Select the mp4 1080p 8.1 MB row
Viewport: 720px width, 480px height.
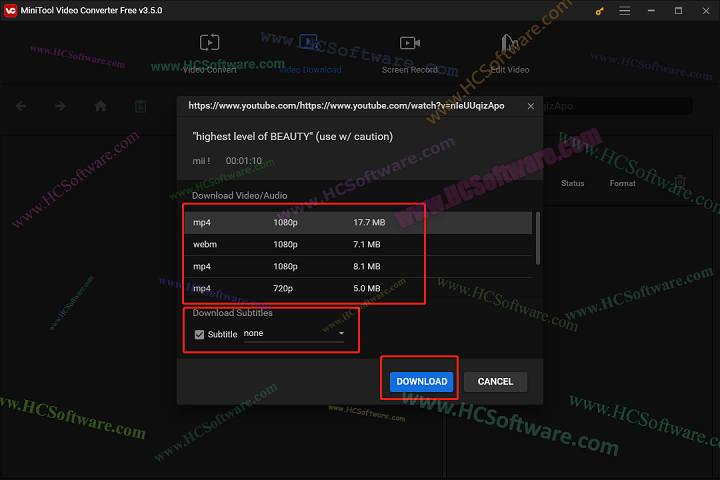pyautogui.click(x=358, y=267)
